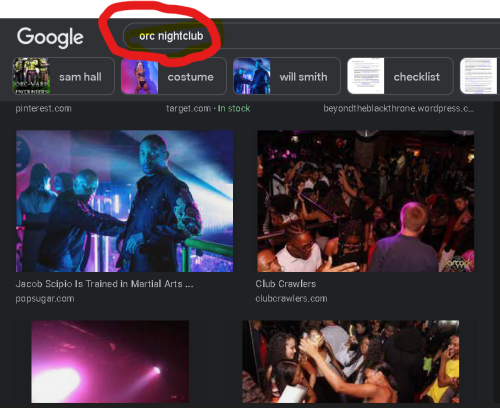Click the 'Club Crawlers' title
Viewport: 500px width, 408px height.
286,284
